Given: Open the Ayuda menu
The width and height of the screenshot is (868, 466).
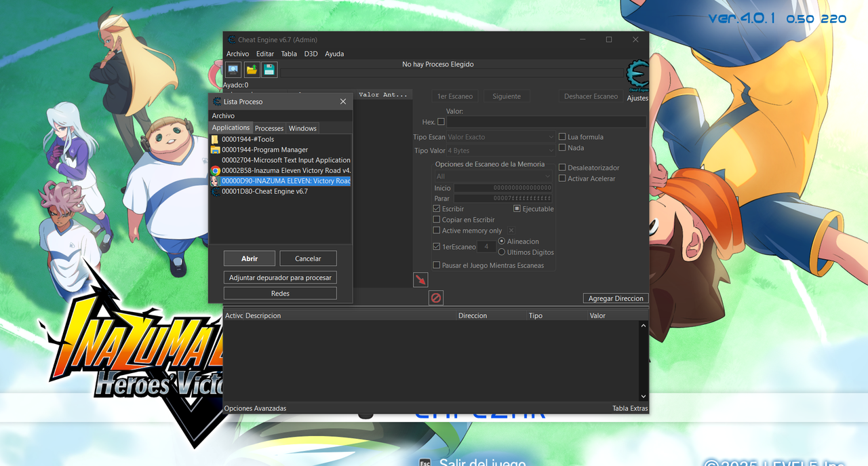Looking at the screenshot, I should [334, 54].
